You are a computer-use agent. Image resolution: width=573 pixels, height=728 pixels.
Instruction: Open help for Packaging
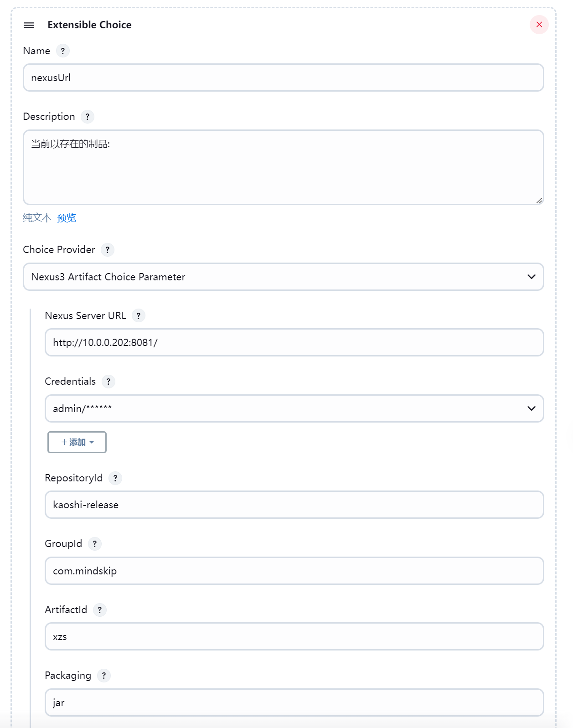click(x=104, y=676)
